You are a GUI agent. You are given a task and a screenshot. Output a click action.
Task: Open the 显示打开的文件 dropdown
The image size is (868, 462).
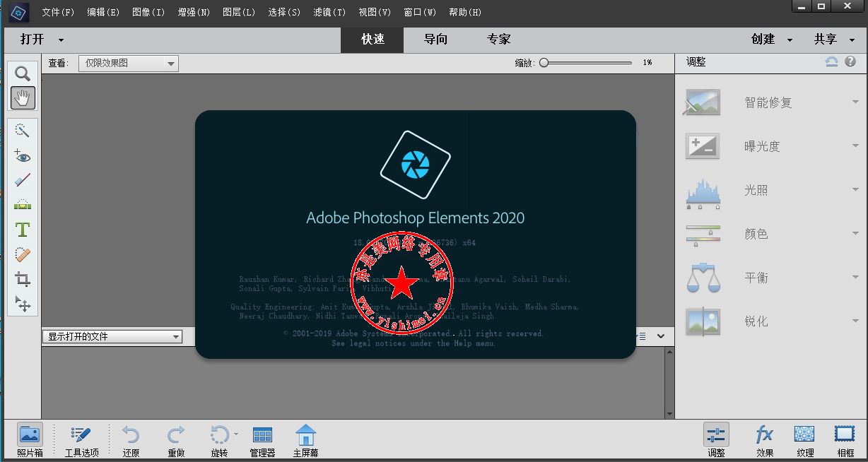pos(112,337)
